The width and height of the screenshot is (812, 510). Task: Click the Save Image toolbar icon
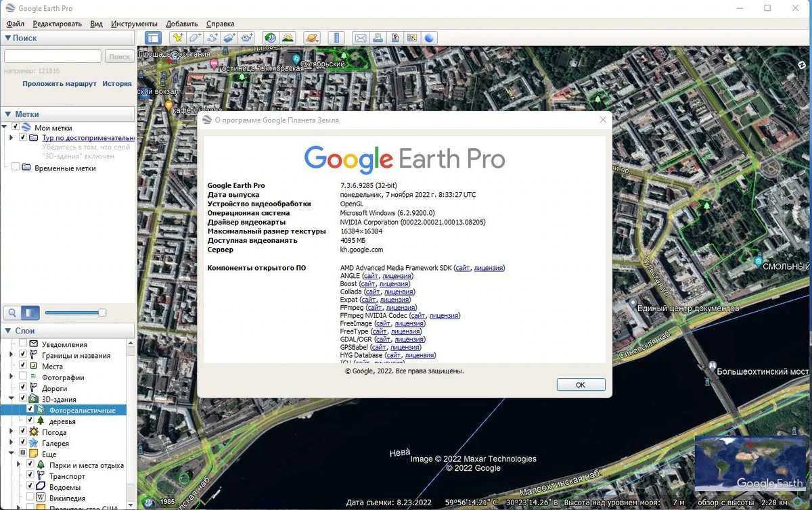(394, 38)
